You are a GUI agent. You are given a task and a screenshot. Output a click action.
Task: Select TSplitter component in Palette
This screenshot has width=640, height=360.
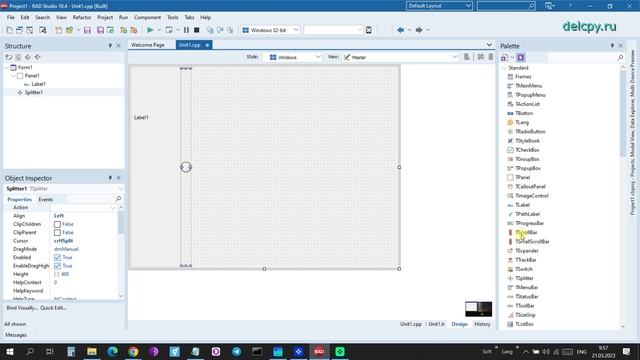(524, 278)
